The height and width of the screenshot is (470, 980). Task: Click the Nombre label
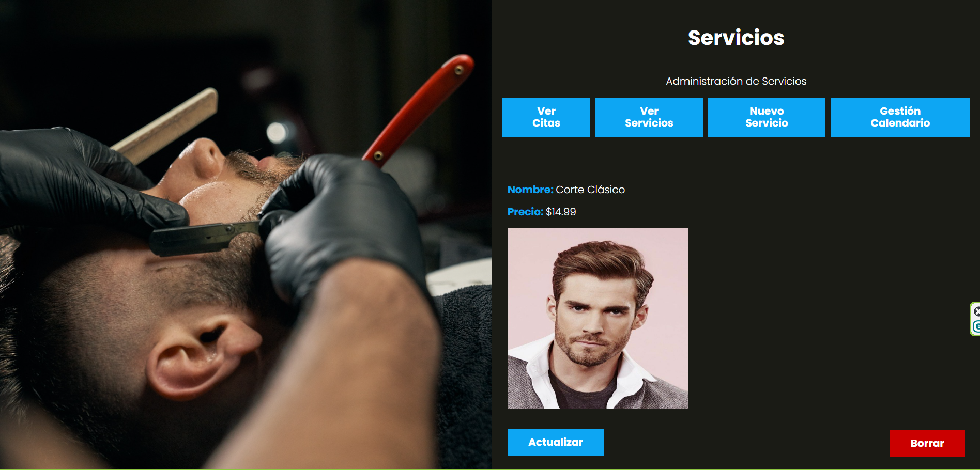pyautogui.click(x=530, y=190)
